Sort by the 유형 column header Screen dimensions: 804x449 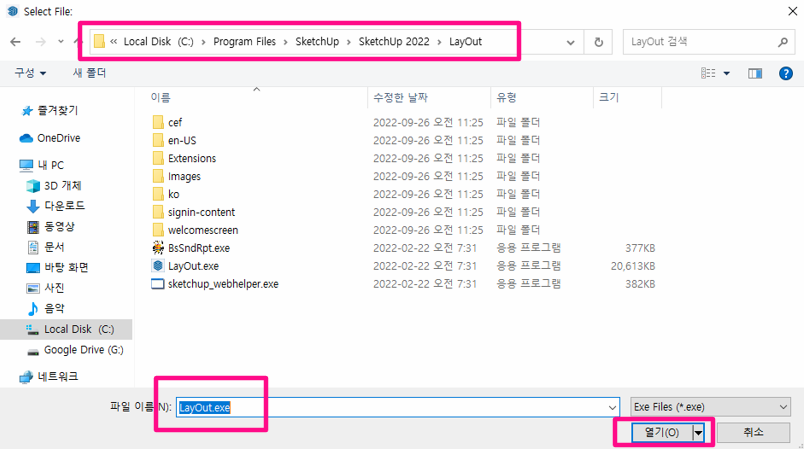point(506,97)
